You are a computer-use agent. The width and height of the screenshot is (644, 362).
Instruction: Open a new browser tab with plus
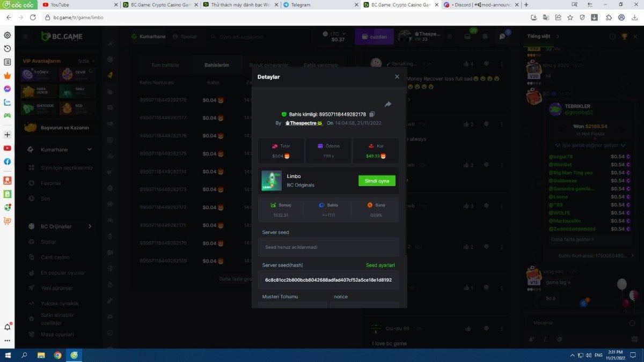pos(526,5)
